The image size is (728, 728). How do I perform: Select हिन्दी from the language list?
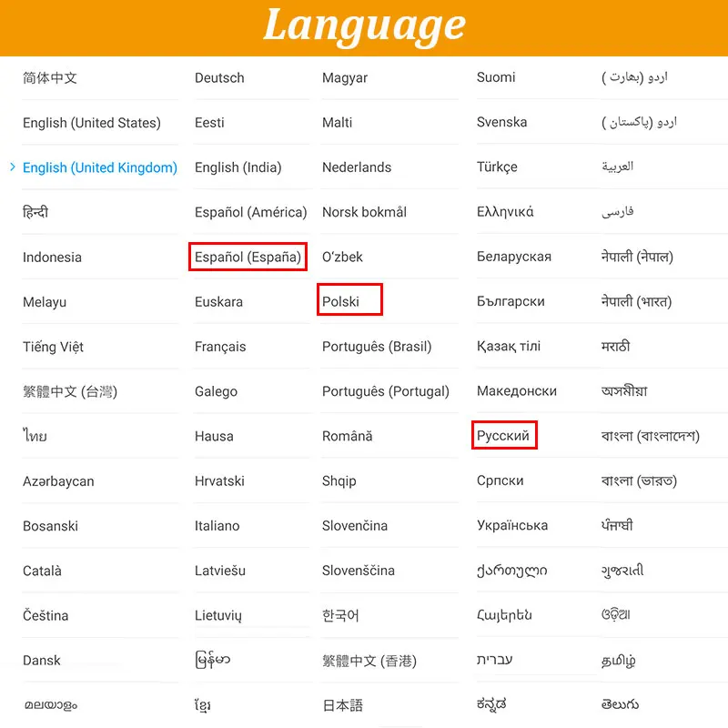35,212
